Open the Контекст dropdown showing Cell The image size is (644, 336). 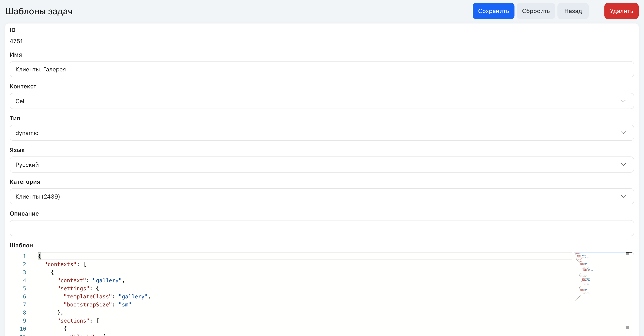(x=322, y=101)
